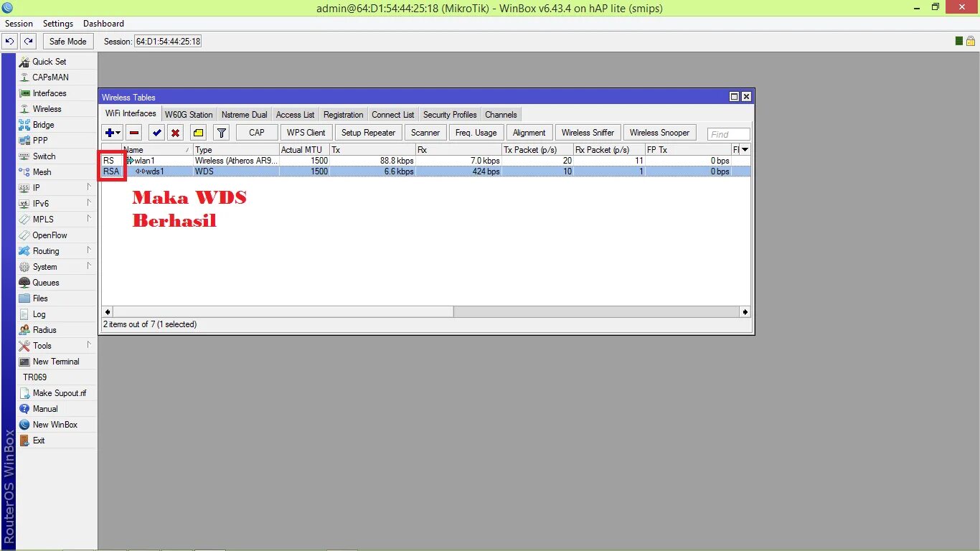Click the Wireless sidebar icon
This screenshot has height=551, width=980.
pyautogui.click(x=24, y=109)
